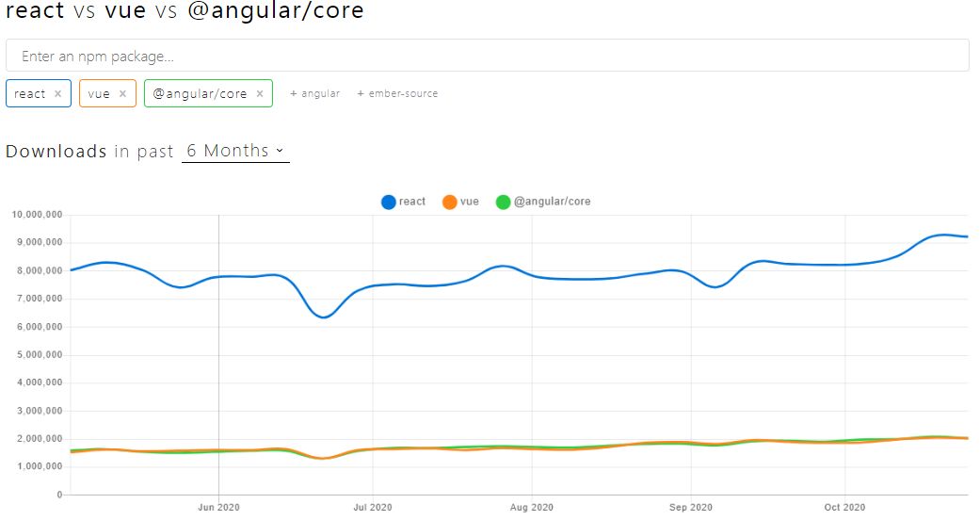Remove the react package tag
The image size is (980, 520).
[57, 94]
